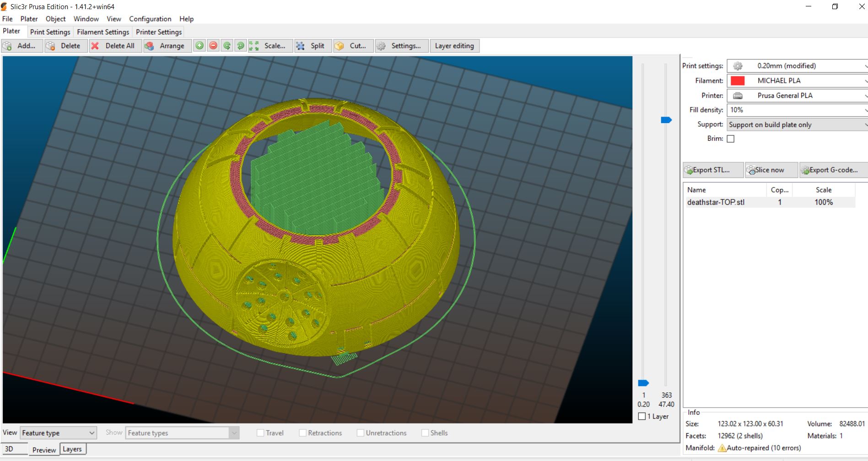Click the Export G-code button
The width and height of the screenshot is (868, 461).
click(834, 170)
